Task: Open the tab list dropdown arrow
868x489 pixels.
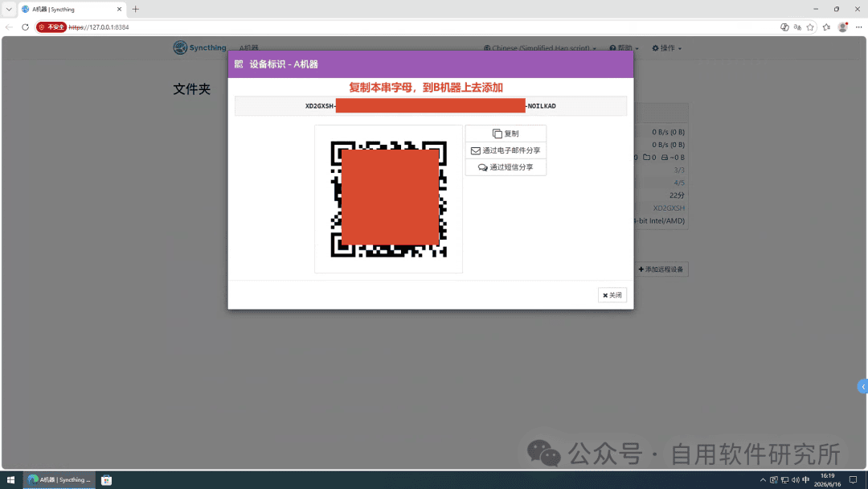Action: click(x=9, y=10)
